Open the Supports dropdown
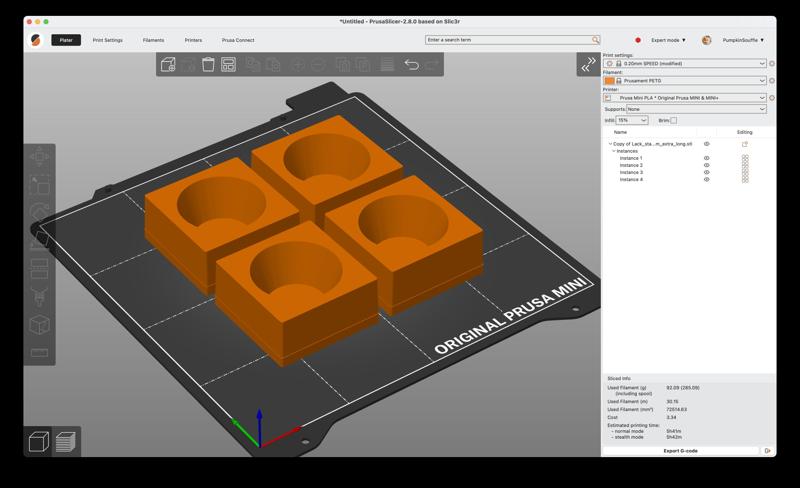 pos(696,109)
